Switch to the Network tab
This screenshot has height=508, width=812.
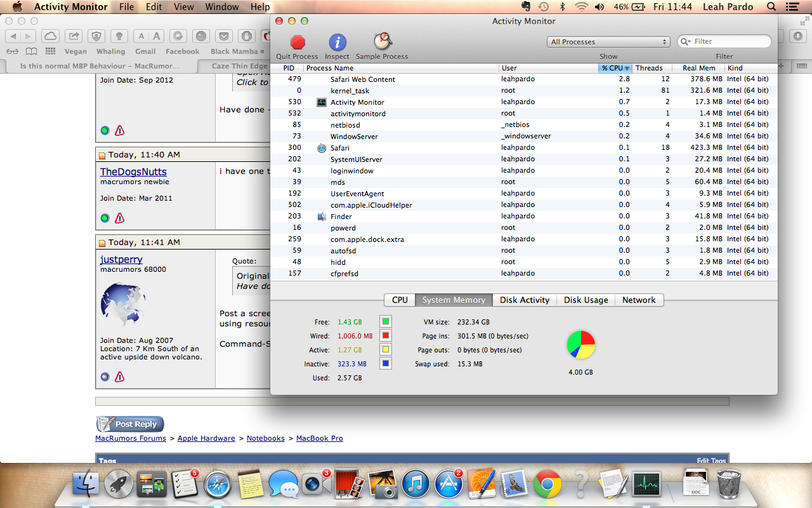point(639,300)
